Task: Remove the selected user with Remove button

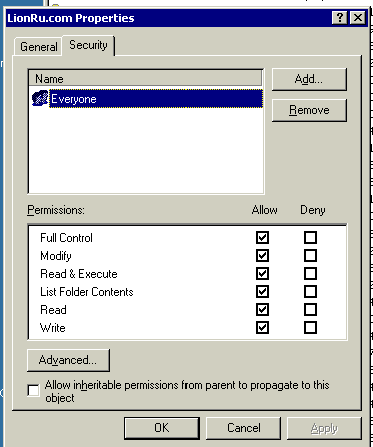Action: [309, 110]
